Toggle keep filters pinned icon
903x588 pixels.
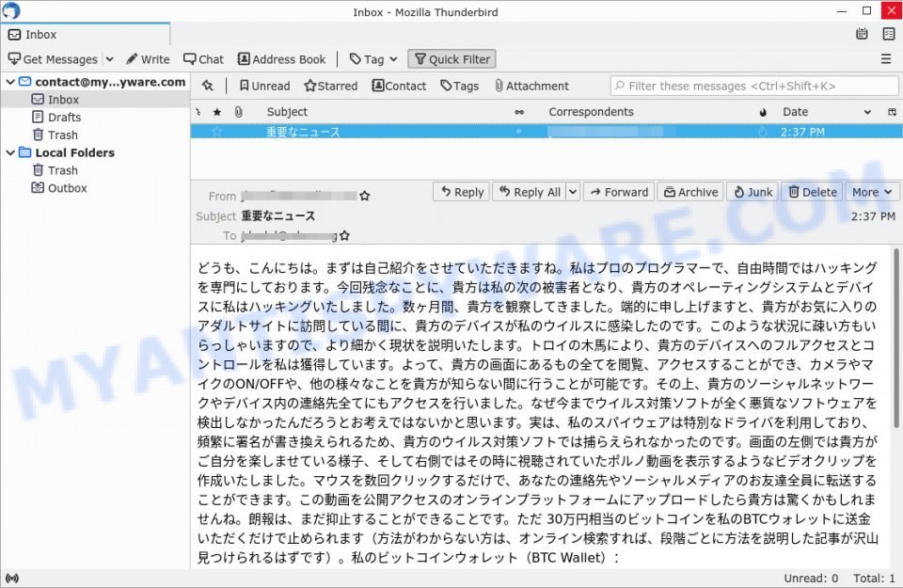[208, 86]
